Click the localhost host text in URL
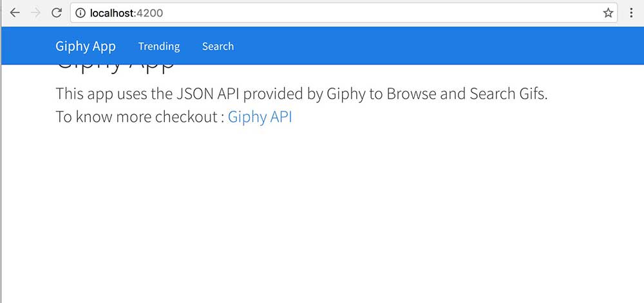 [x=109, y=13]
